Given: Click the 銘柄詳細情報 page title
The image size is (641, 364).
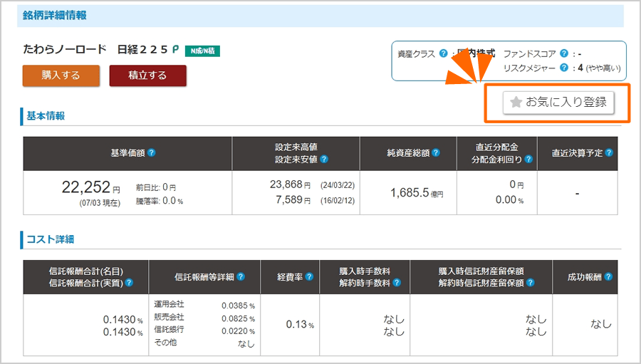Looking at the screenshot, I should (x=54, y=16).
